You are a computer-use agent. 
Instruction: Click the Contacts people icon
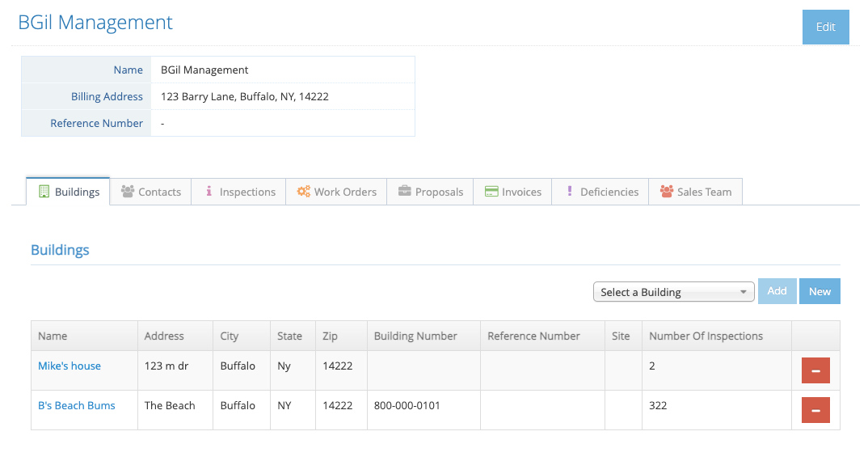click(x=128, y=192)
